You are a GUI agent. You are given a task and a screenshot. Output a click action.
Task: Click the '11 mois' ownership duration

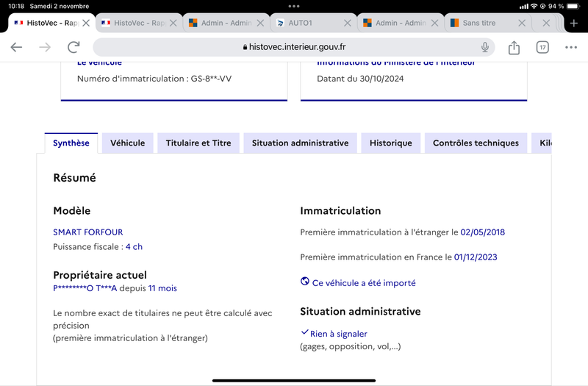tap(162, 288)
